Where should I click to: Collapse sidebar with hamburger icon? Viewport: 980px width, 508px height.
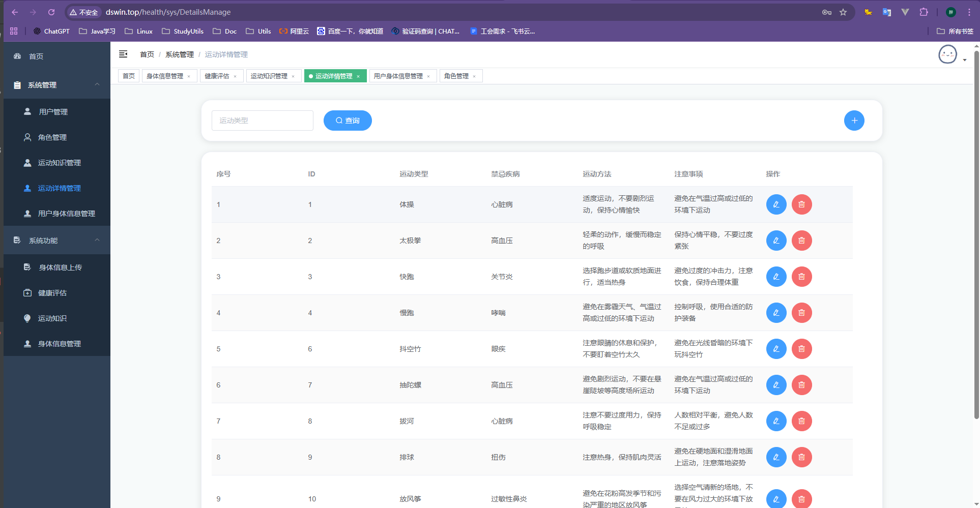point(123,54)
